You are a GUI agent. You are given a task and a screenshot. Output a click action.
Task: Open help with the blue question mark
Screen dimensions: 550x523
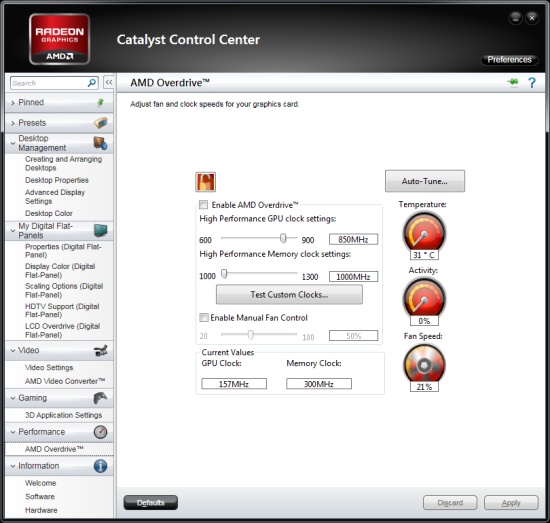click(x=532, y=83)
